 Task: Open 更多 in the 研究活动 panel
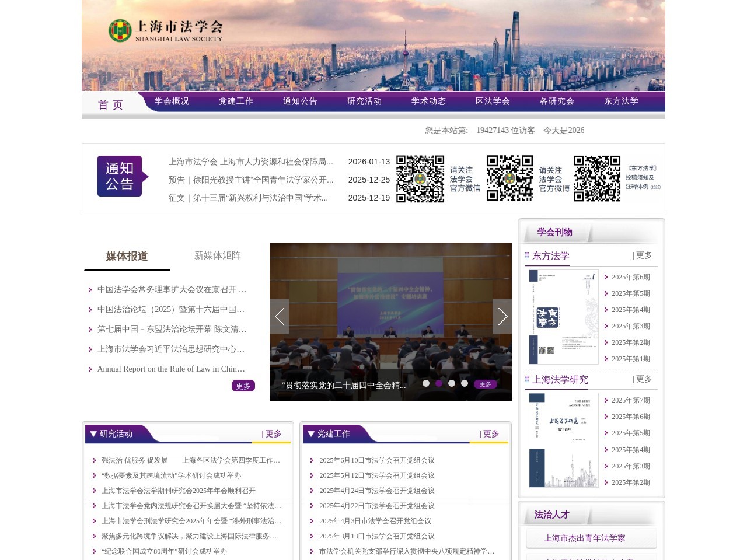pyautogui.click(x=272, y=434)
